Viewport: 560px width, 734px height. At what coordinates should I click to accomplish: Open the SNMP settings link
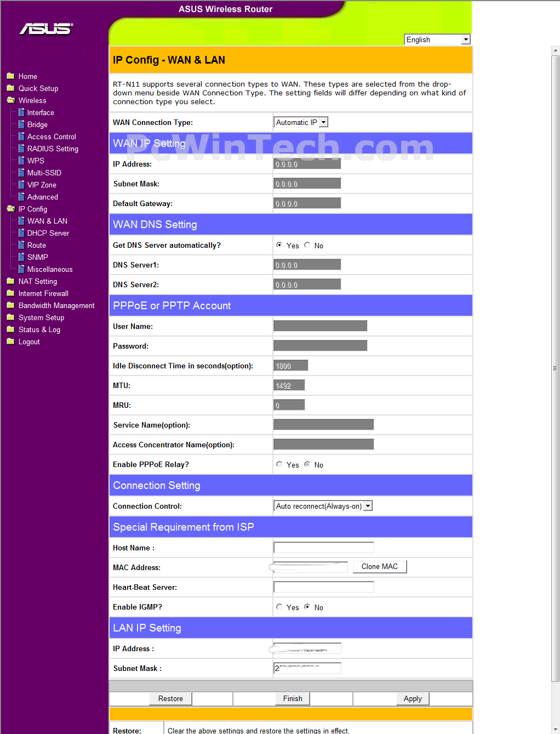pyautogui.click(x=38, y=257)
